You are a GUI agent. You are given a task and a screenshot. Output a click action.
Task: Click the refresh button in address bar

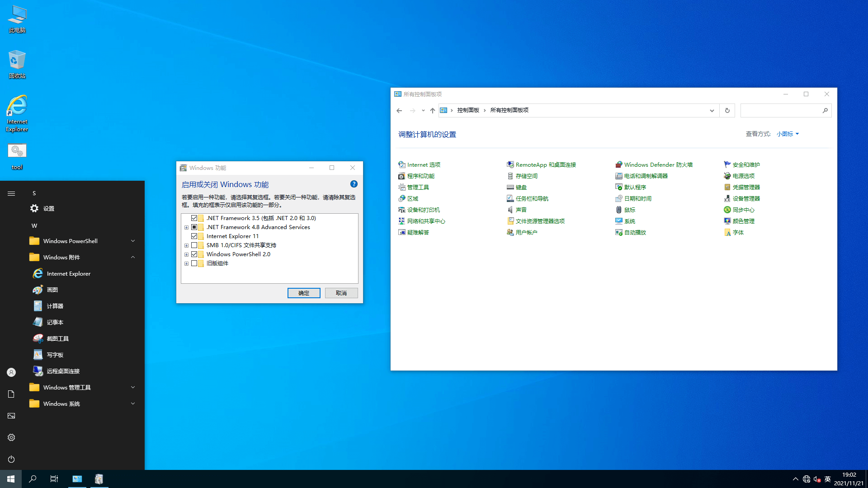tap(727, 111)
